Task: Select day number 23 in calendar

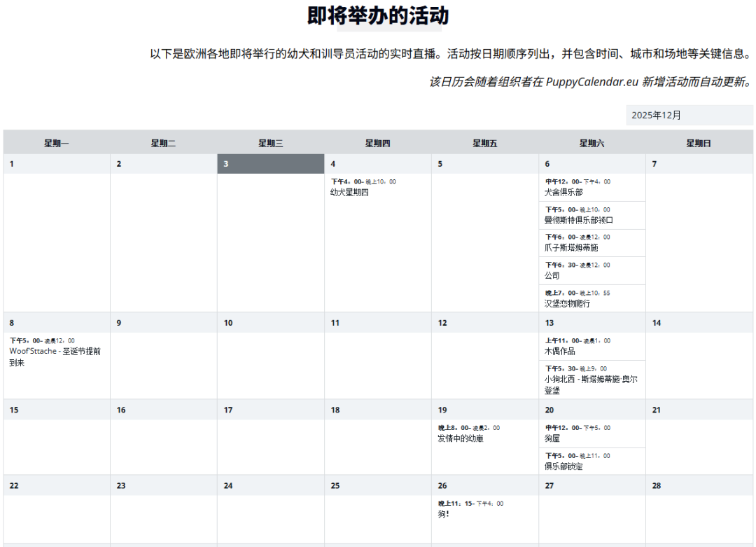Action: point(121,486)
